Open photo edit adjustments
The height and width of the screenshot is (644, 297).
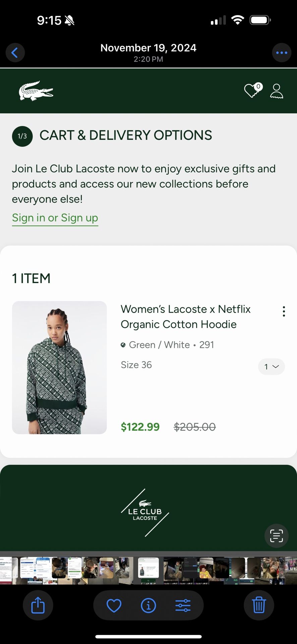click(x=183, y=605)
